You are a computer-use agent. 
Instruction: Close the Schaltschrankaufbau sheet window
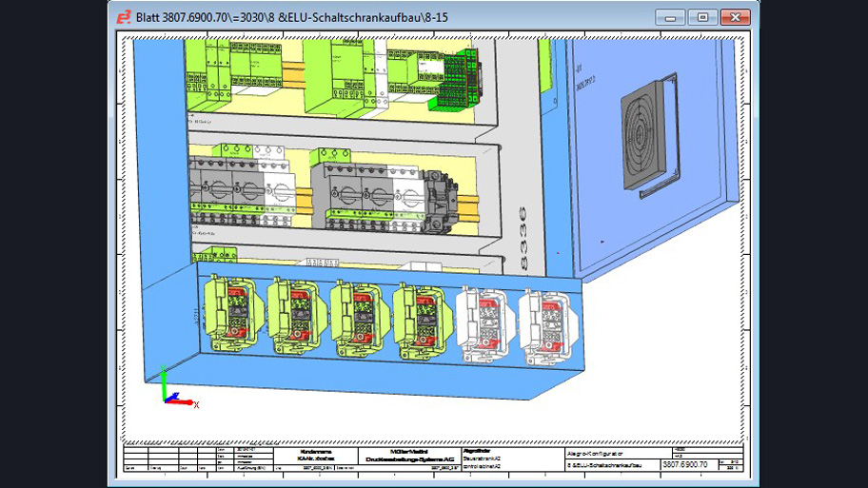[x=735, y=17]
